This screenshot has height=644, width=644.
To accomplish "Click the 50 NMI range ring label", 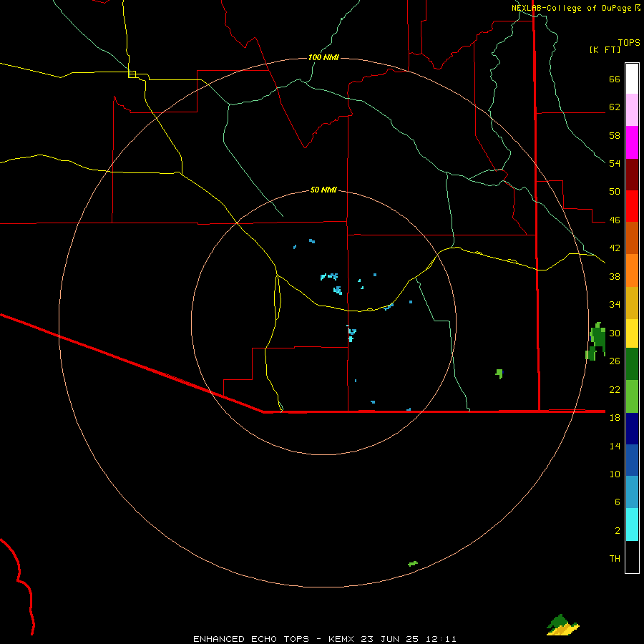I will pyautogui.click(x=323, y=190).
